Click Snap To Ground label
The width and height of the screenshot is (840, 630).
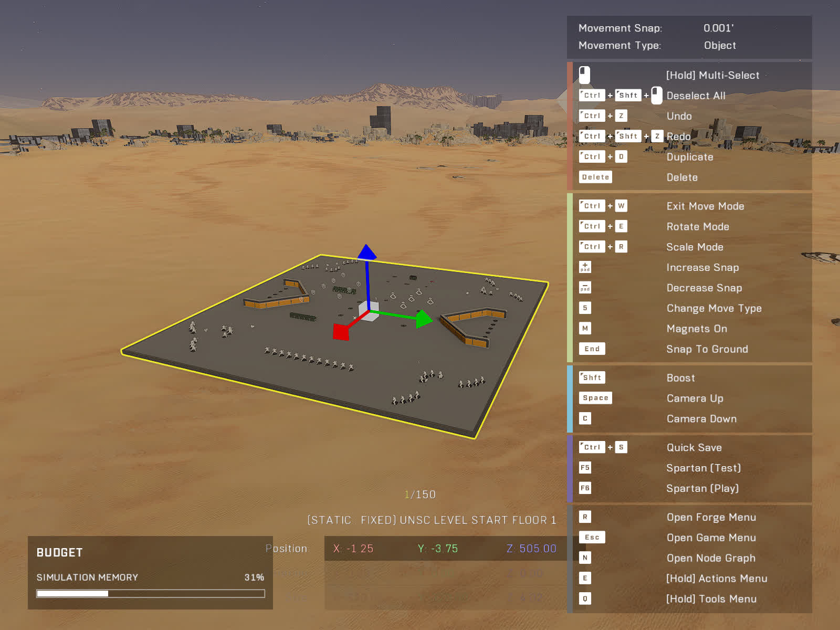[x=707, y=349]
